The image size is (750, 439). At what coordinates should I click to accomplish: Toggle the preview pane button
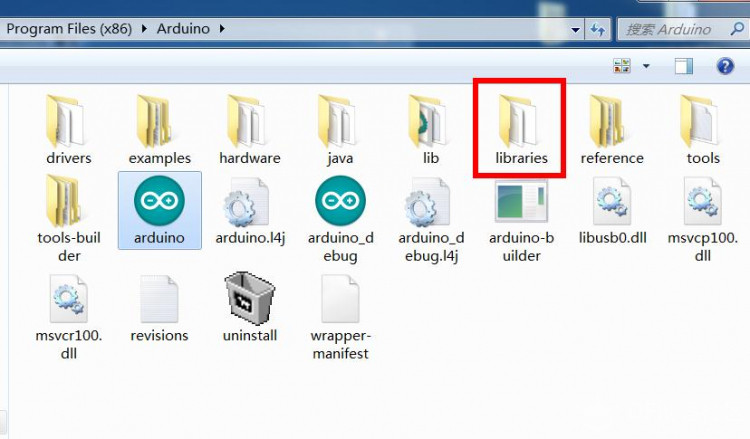coord(684,66)
